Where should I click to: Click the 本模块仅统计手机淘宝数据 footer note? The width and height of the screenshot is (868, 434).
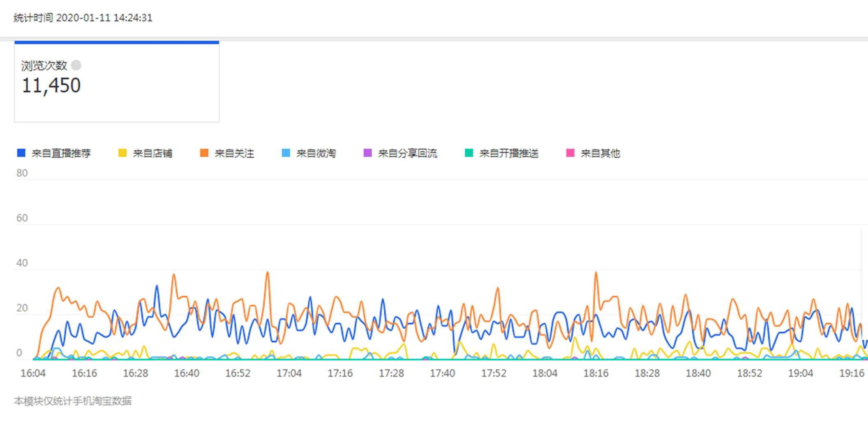[x=73, y=401]
